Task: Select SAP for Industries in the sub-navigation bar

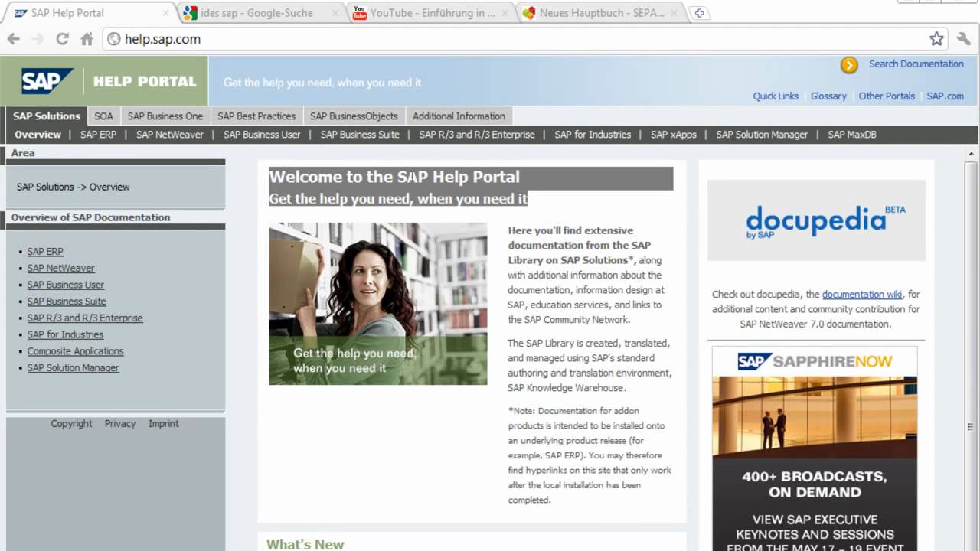Action: tap(593, 135)
